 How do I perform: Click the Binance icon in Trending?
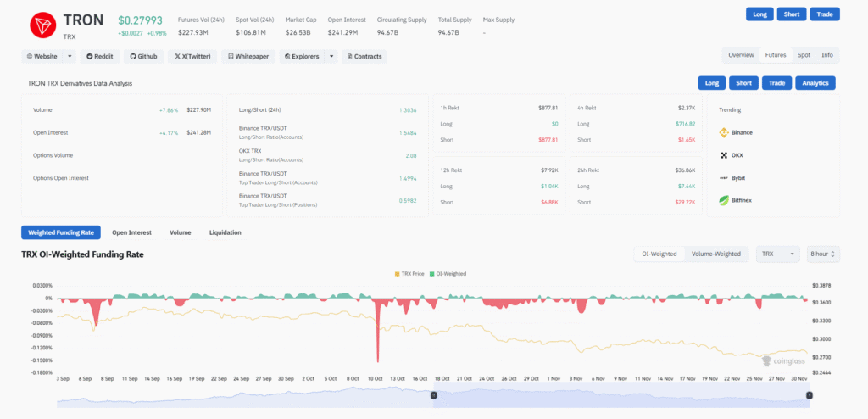pyautogui.click(x=724, y=133)
